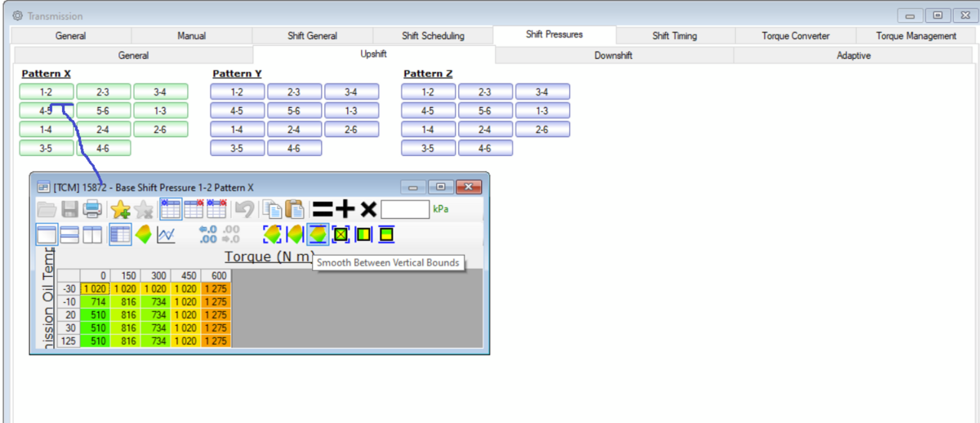Show the 3D surface view
This screenshot has height=423, width=980.
143,235
